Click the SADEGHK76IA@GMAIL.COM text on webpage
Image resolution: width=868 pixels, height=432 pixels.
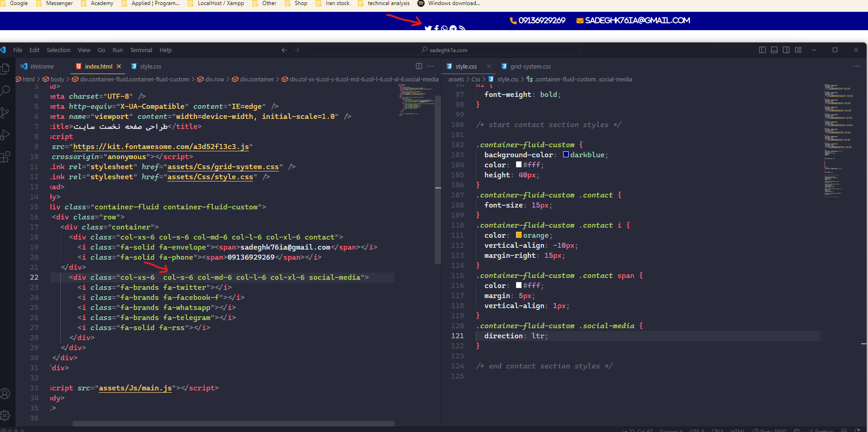pos(638,21)
